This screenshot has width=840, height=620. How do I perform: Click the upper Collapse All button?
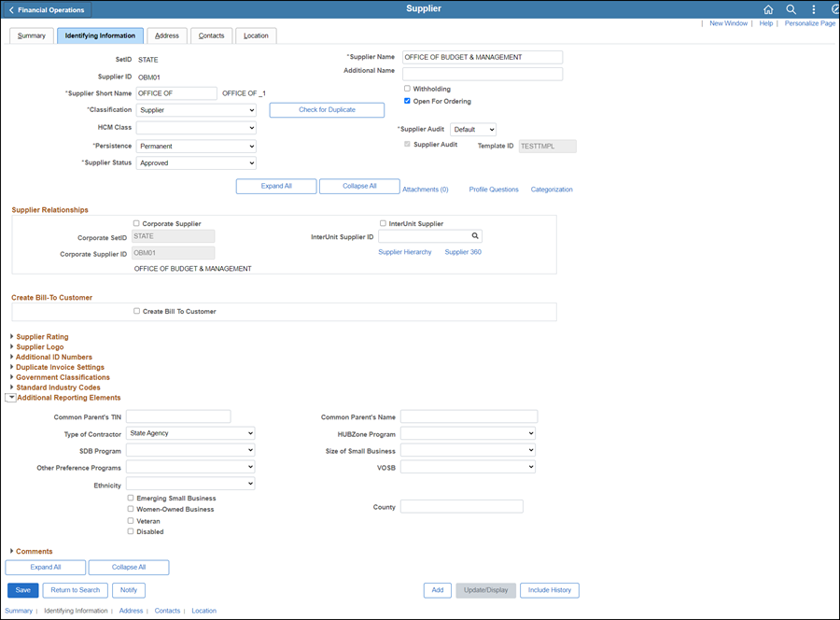point(359,186)
